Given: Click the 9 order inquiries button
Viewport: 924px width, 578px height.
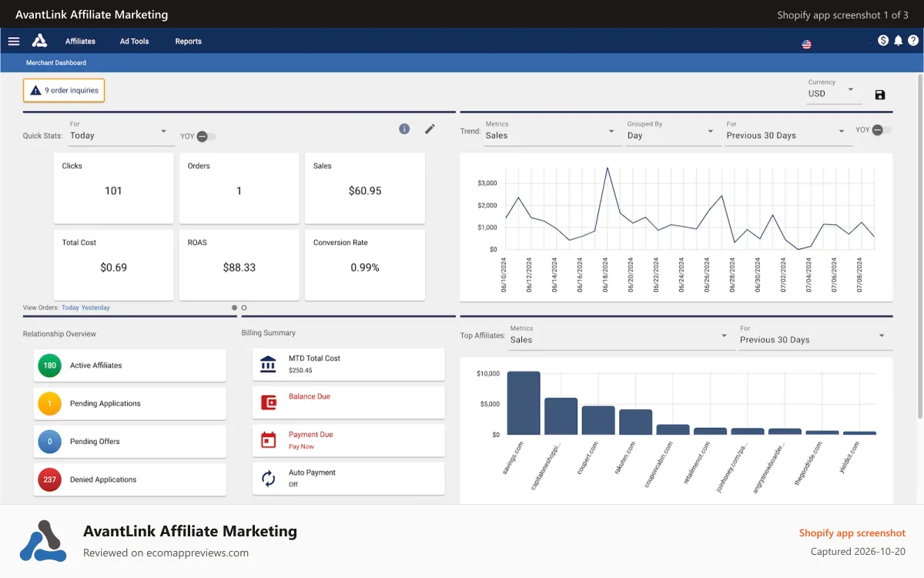Looking at the screenshot, I should [64, 90].
